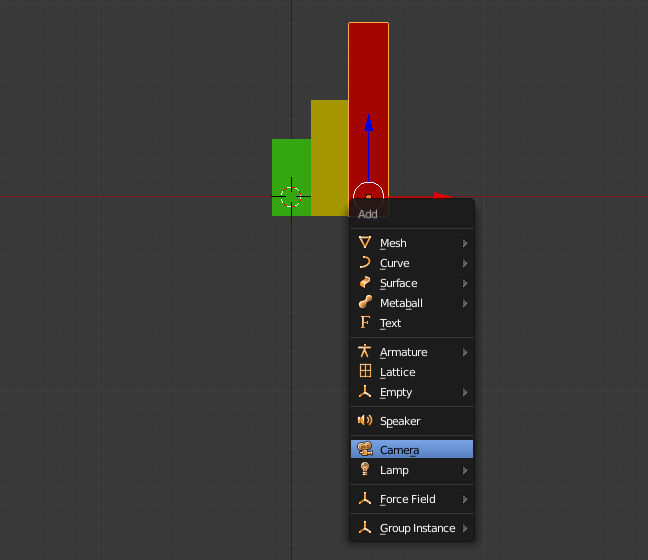
Task: Click the 3D cursor crosshair
Action: click(x=291, y=197)
